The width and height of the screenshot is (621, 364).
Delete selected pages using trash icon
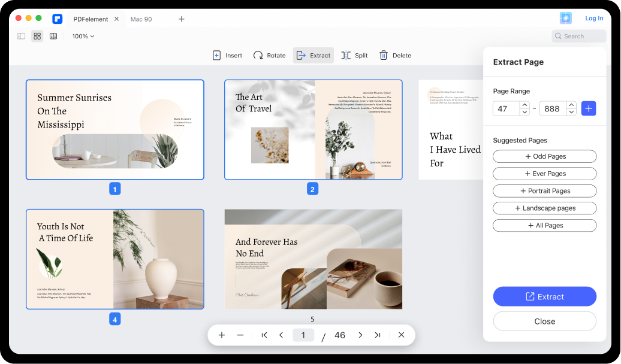coord(384,56)
